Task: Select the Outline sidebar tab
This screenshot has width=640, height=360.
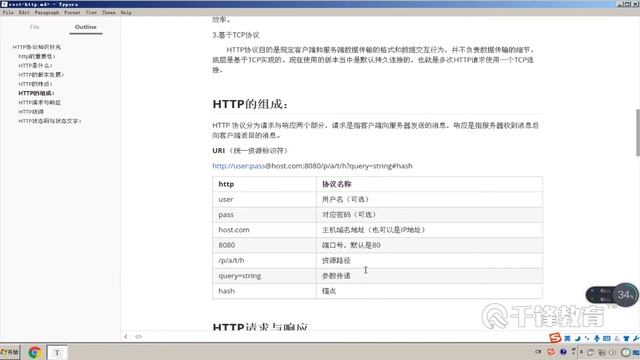Action: click(86, 27)
